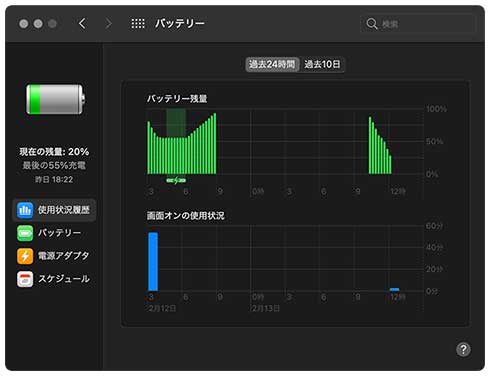This screenshot has height=376, width=490.
Task: Open the orange 電源アダプタ icon
Action: click(25, 256)
